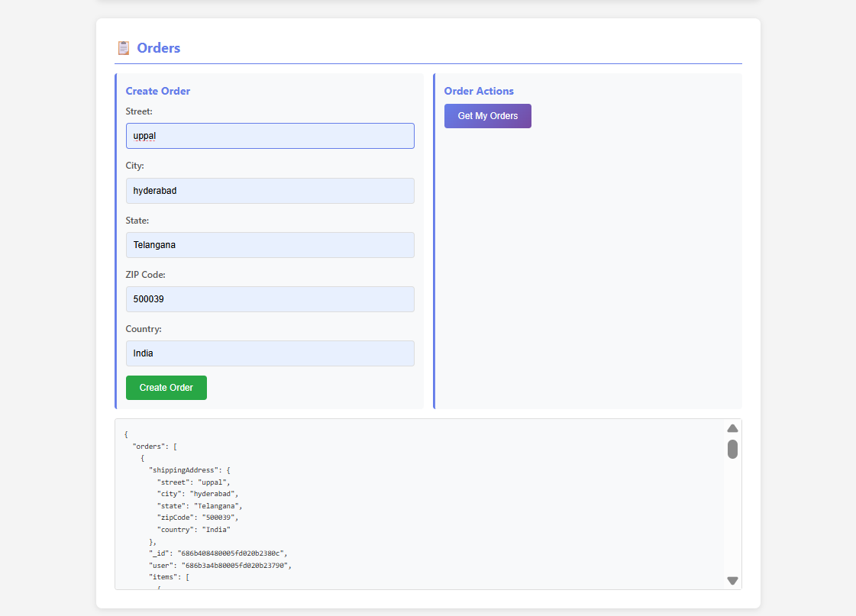Click the scroll up arrow of JSON output
856x616 pixels.
click(x=732, y=428)
